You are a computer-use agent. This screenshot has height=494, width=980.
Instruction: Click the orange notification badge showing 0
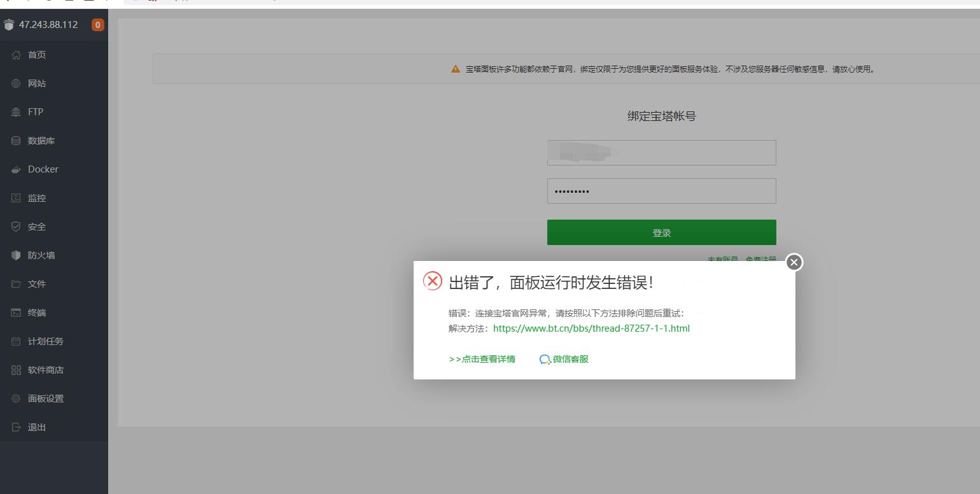97,25
